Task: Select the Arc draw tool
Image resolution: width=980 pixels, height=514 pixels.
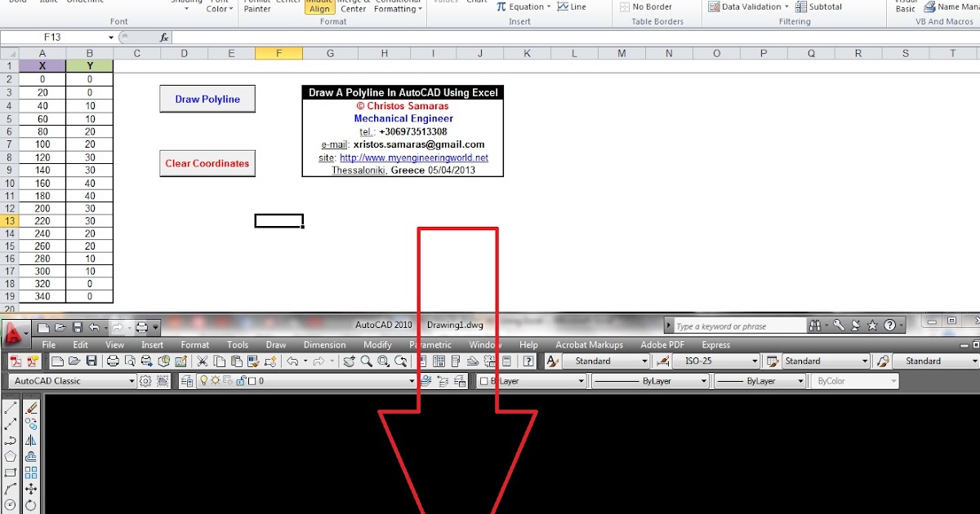Action: (x=11, y=489)
